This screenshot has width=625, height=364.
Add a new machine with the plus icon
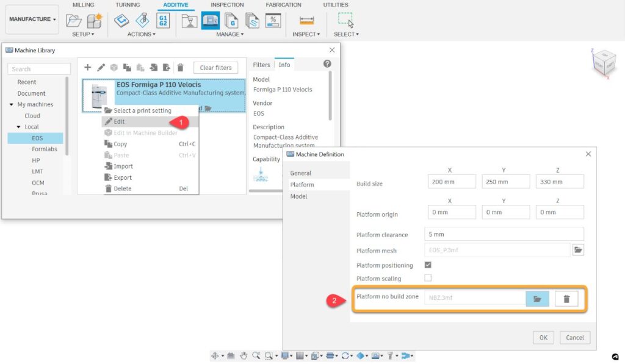pyautogui.click(x=87, y=67)
